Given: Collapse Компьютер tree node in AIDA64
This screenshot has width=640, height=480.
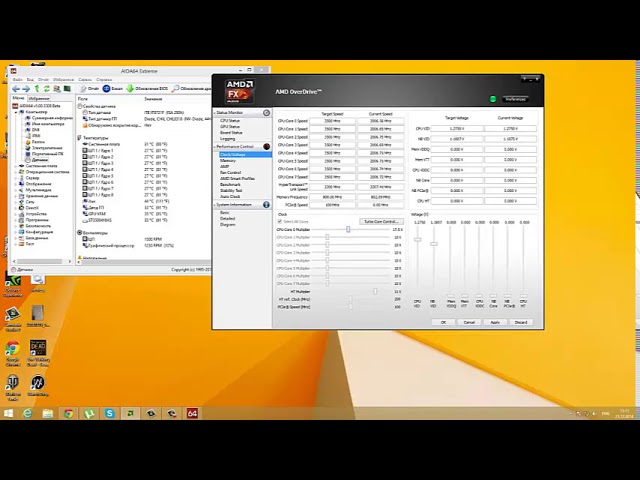Looking at the screenshot, I should [x=16, y=112].
